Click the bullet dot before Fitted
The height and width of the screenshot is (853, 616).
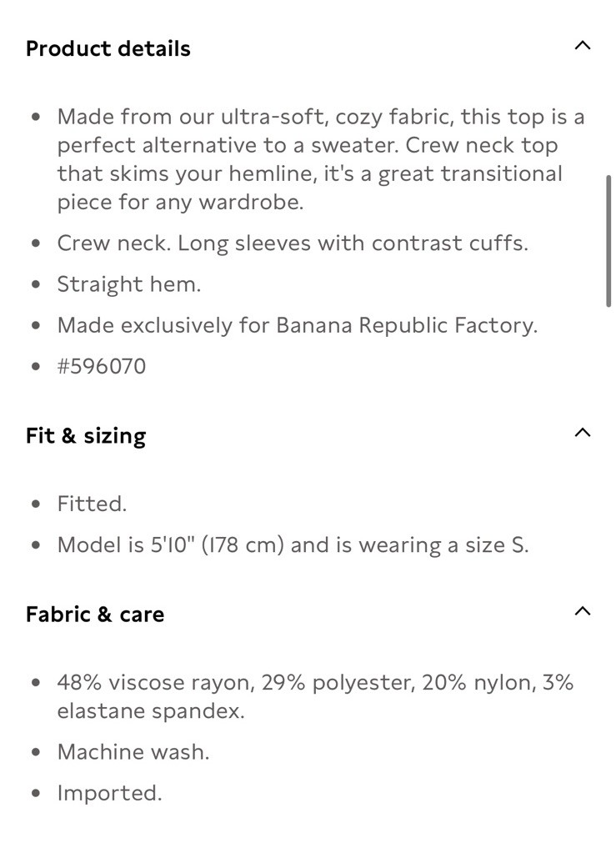tap(36, 504)
